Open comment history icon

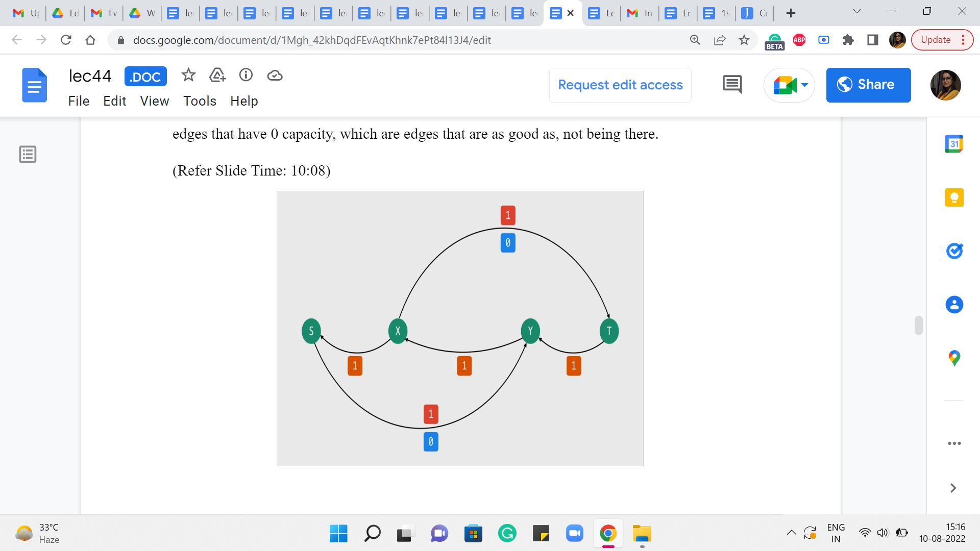[732, 85]
